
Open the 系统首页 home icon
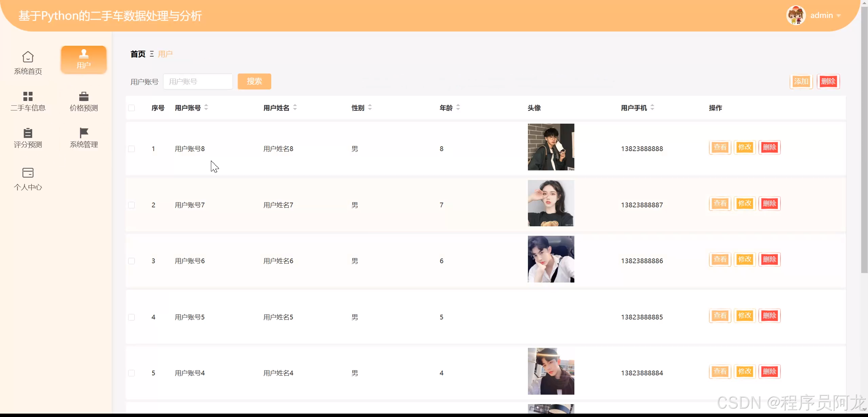tap(28, 57)
